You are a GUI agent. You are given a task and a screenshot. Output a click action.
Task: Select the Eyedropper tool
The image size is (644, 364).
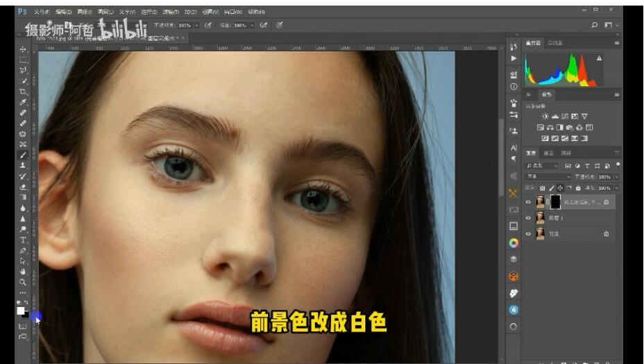(23, 102)
